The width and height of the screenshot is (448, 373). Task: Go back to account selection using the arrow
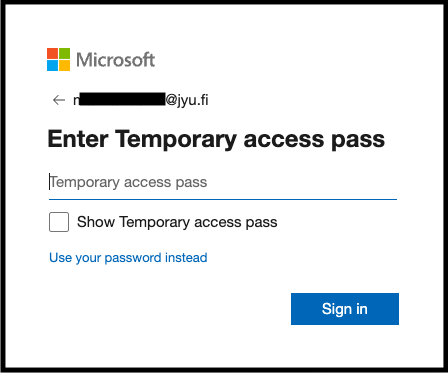(x=59, y=100)
